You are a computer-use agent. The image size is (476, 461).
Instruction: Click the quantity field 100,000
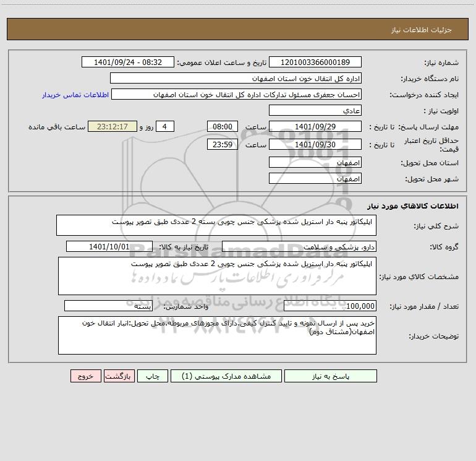pos(330,306)
